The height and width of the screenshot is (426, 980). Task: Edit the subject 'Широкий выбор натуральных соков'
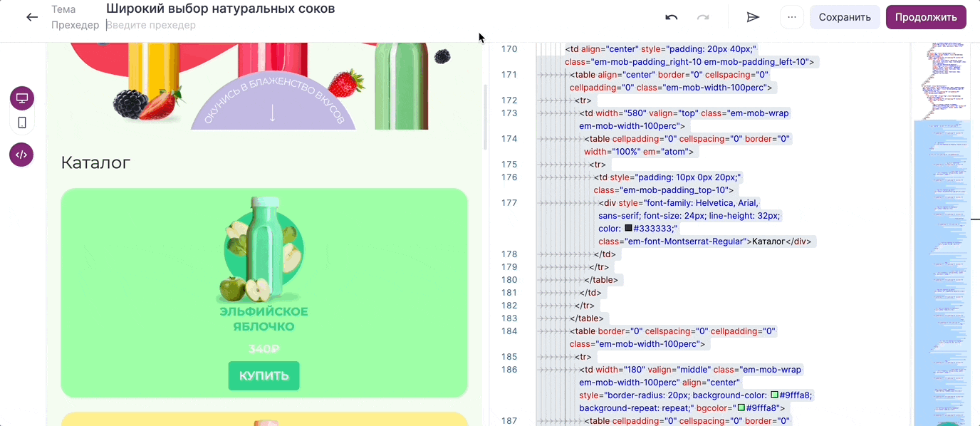[x=221, y=9]
